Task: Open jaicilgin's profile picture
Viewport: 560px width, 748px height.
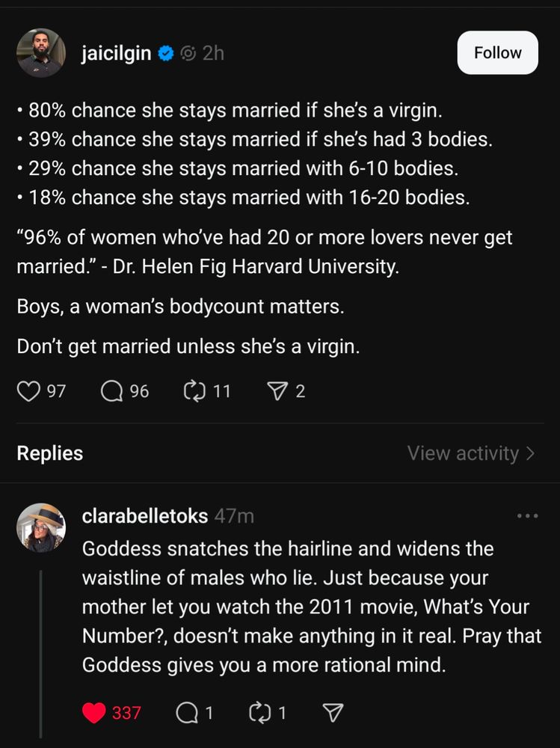Action: 41,53
